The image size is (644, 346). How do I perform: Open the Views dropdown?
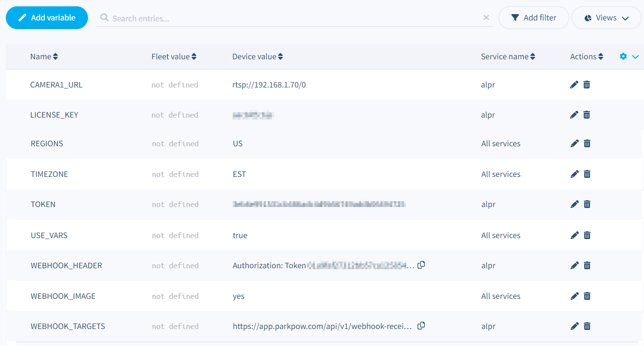[607, 17]
